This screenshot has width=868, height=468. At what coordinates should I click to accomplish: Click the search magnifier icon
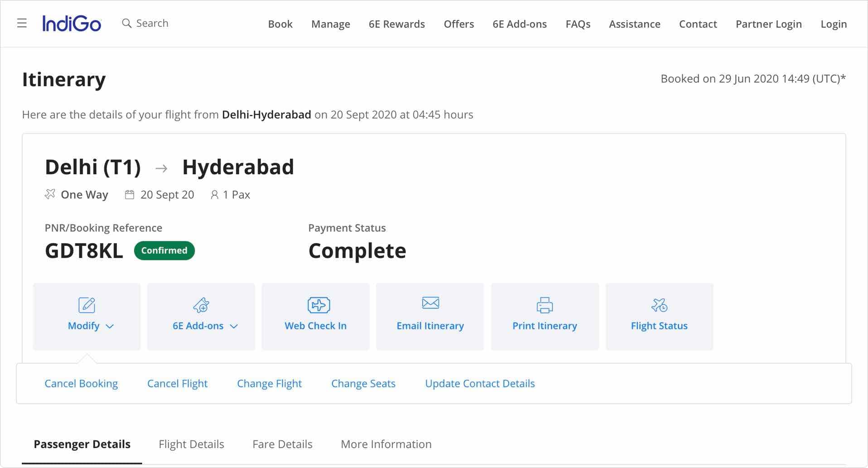126,23
